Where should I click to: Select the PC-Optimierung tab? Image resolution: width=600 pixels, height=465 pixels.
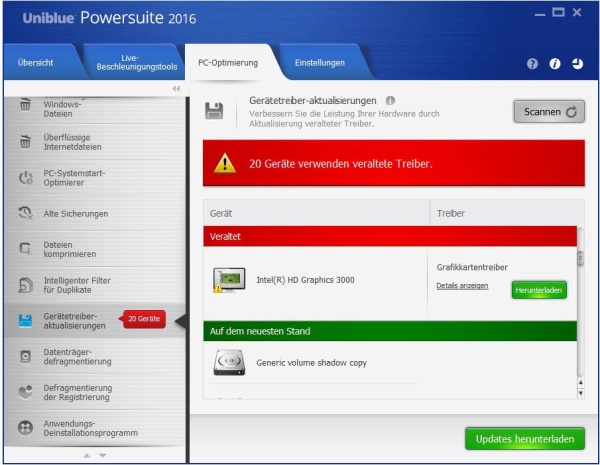(x=228, y=63)
